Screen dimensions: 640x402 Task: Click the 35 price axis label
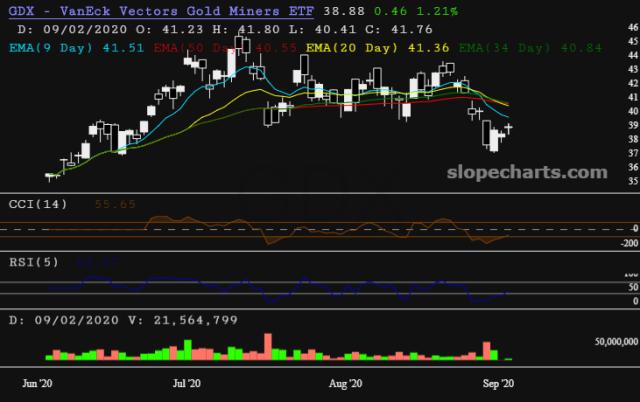click(633, 181)
